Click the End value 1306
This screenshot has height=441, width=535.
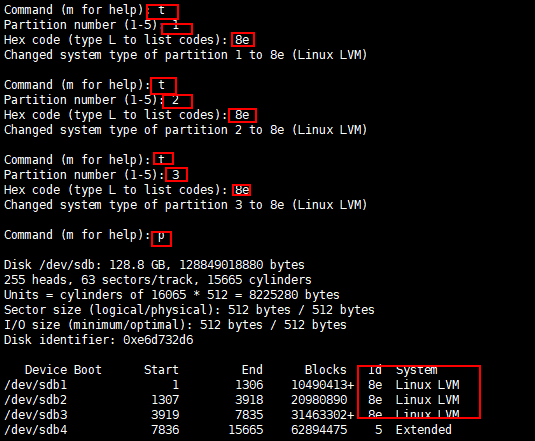pos(249,385)
